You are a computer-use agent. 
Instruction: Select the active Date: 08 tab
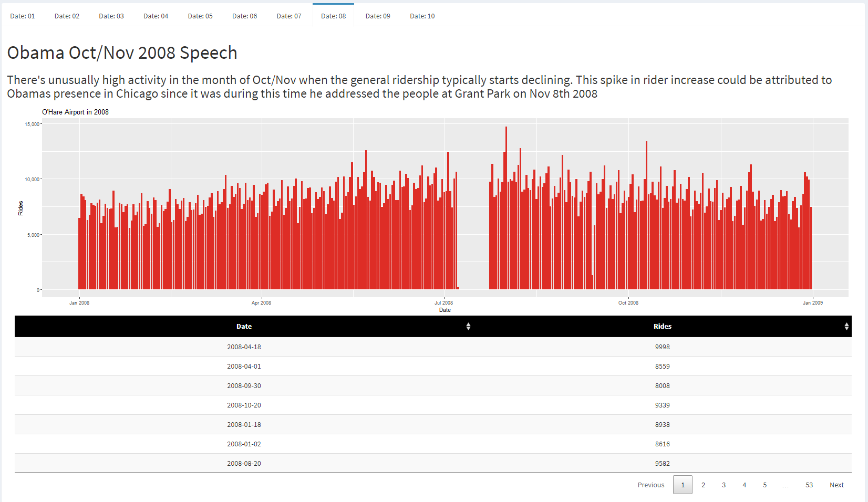click(x=334, y=15)
